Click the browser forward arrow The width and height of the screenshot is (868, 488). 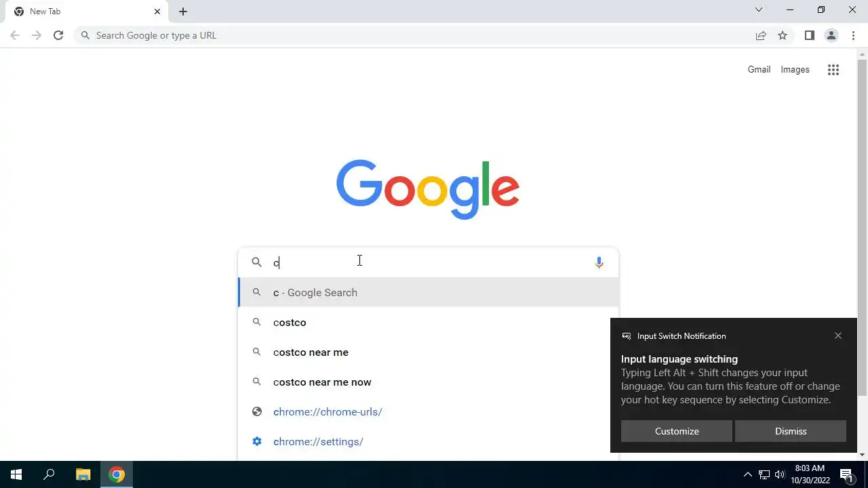click(x=37, y=35)
